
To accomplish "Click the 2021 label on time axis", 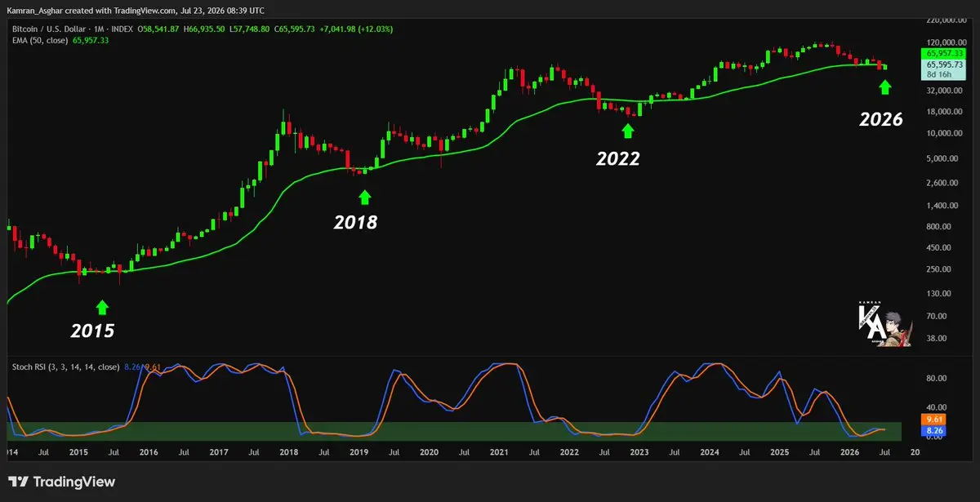I will pos(499,451).
